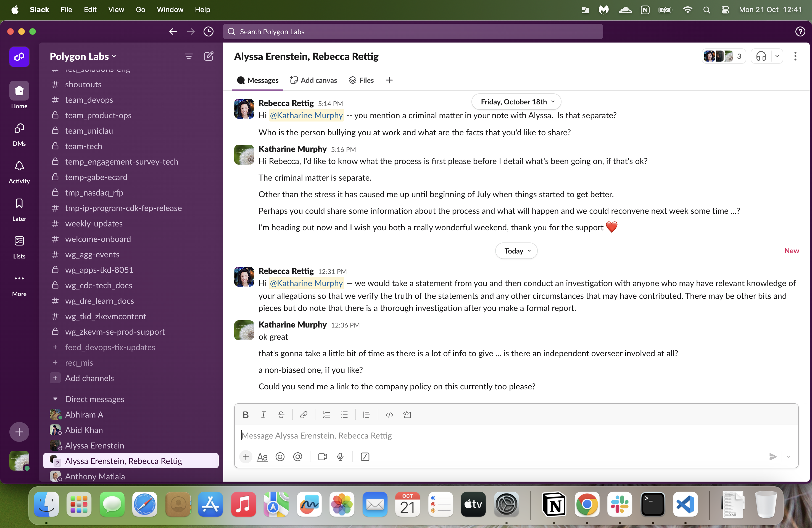
Task: Open the Friday, October 18th date dropdown
Action: [516, 102]
